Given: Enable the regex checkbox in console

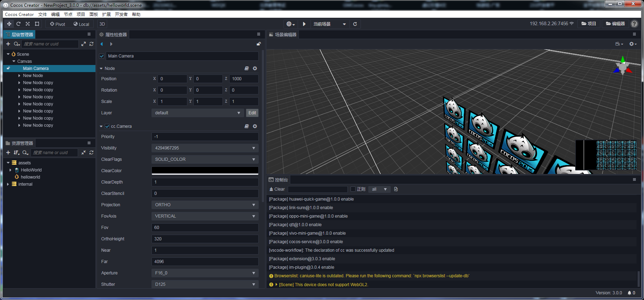Looking at the screenshot, I should [353, 189].
